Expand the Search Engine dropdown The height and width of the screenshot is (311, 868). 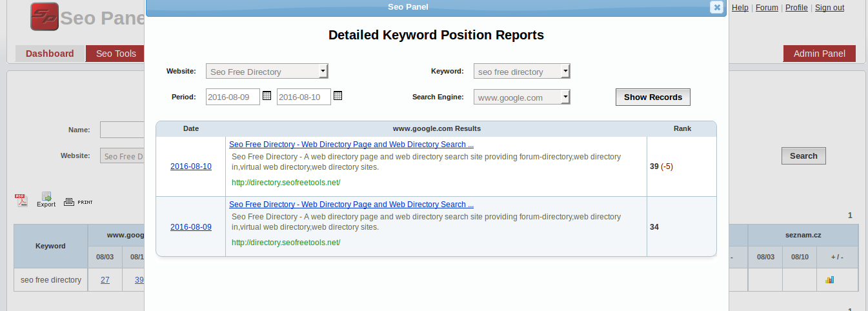pos(521,97)
